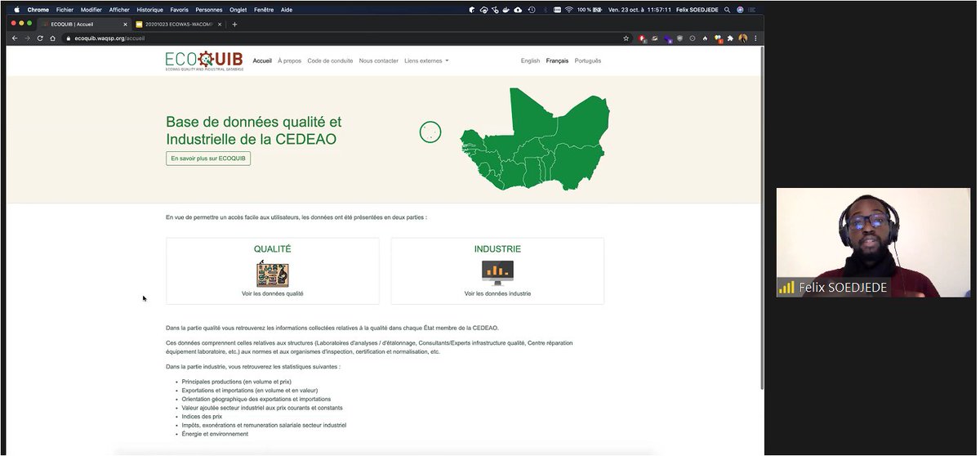
Task: Open the Chrome menu in the menu bar
Action: [38, 10]
